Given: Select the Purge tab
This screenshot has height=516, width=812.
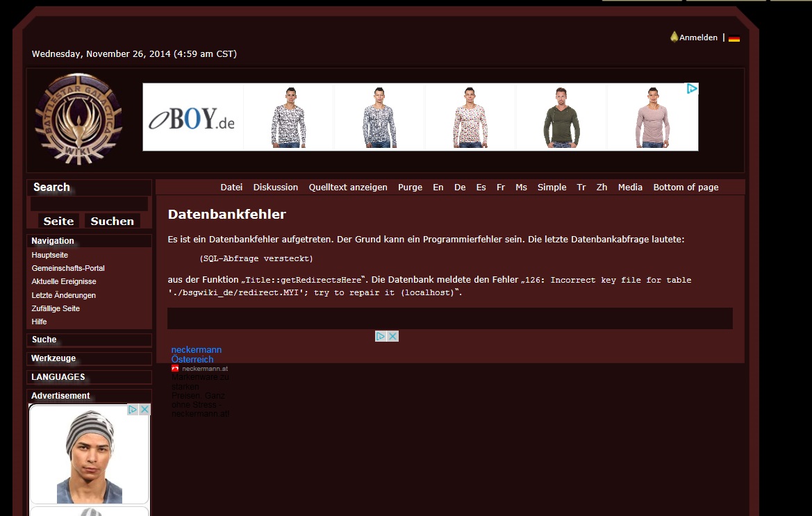Looking at the screenshot, I should pyautogui.click(x=410, y=188).
